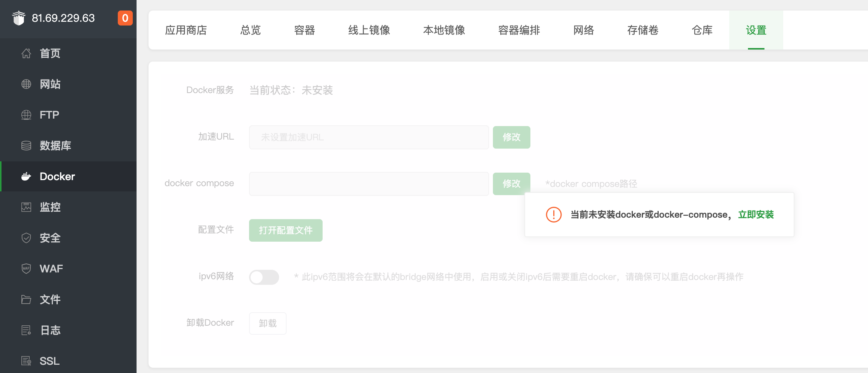Click the shield icon beside 安全

[26, 238]
